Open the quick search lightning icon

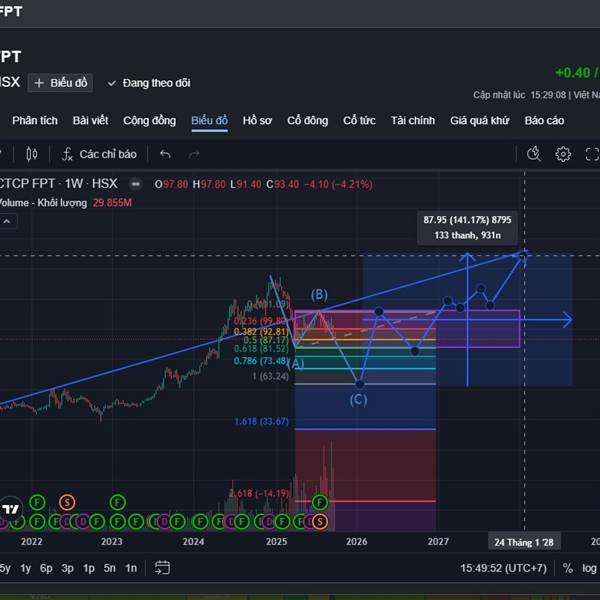pyautogui.click(x=533, y=154)
